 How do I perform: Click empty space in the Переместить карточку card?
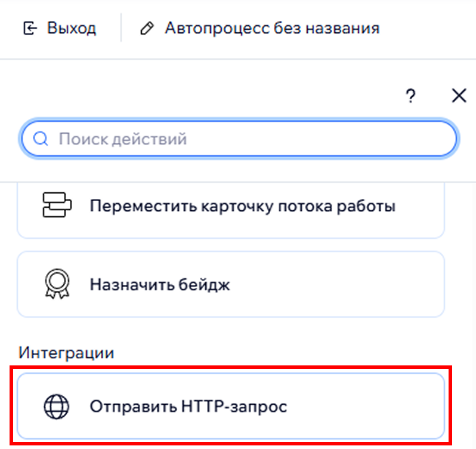point(421,207)
